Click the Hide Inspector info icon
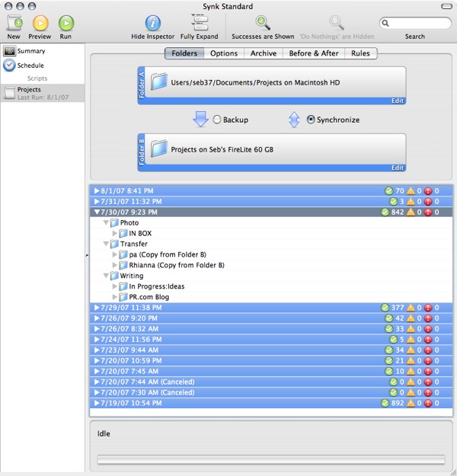457x476 pixels. (153, 24)
